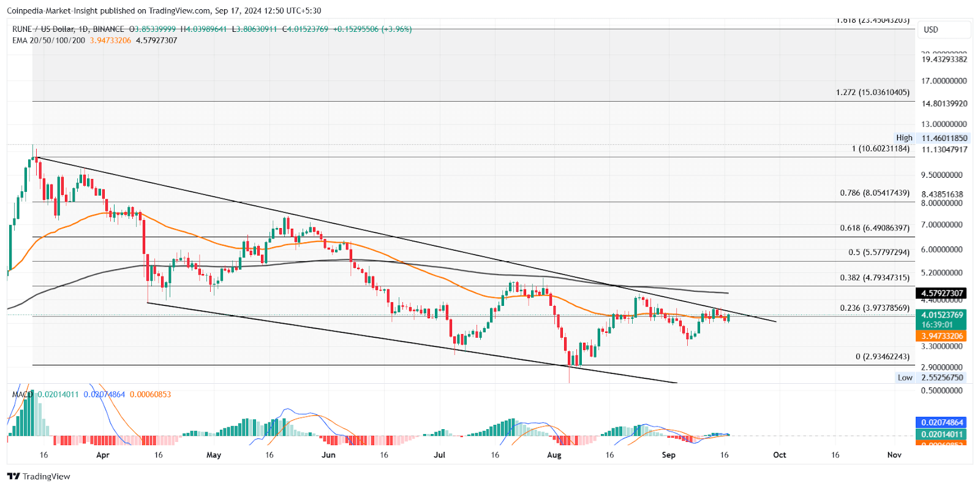The image size is (980, 488).
Task: Click the 7.00000000 price axis label
Action: click(941, 225)
